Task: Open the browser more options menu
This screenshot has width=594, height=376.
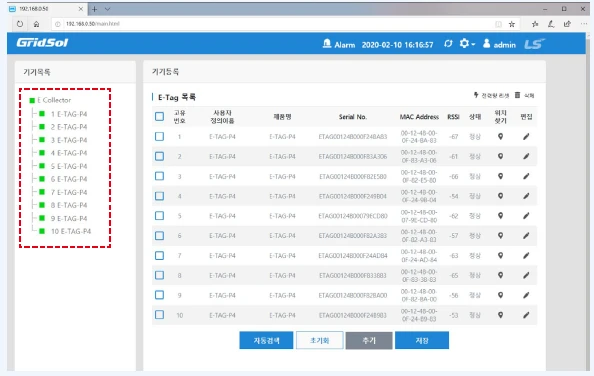Action: point(584,24)
